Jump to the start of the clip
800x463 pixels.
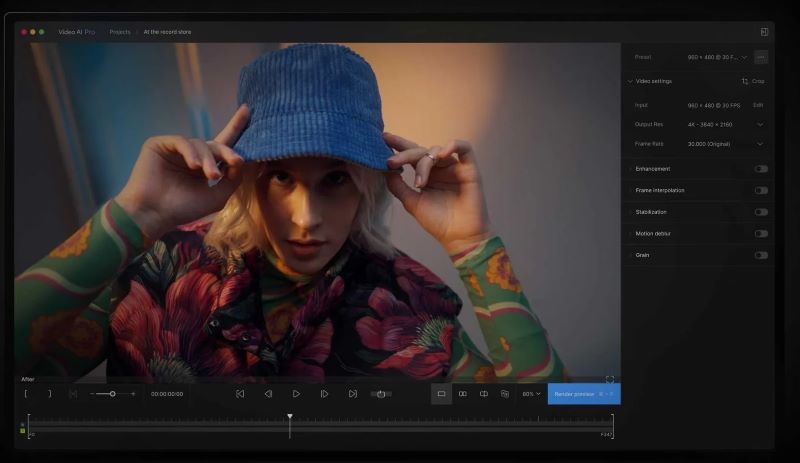pyautogui.click(x=240, y=394)
